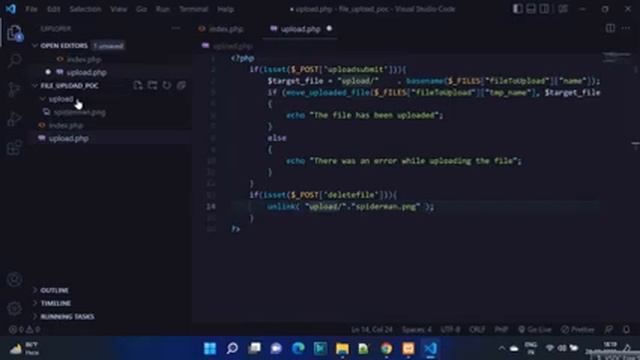This screenshot has height=360, width=640.
Task: Click the unsaved dot on the upload.php tab
Action: 329,28
